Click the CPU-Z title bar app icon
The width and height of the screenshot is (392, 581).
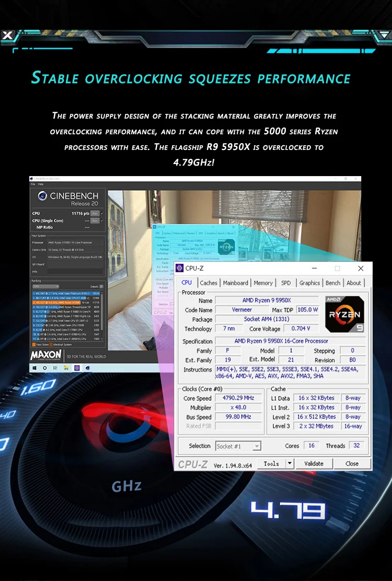click(x=180, y=269)
